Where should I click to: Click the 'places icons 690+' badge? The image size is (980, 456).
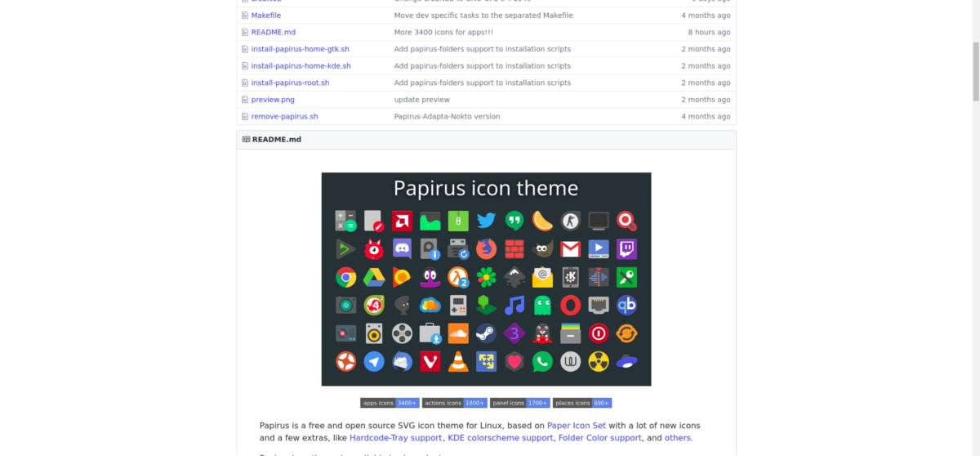click(x=582, y=403)
